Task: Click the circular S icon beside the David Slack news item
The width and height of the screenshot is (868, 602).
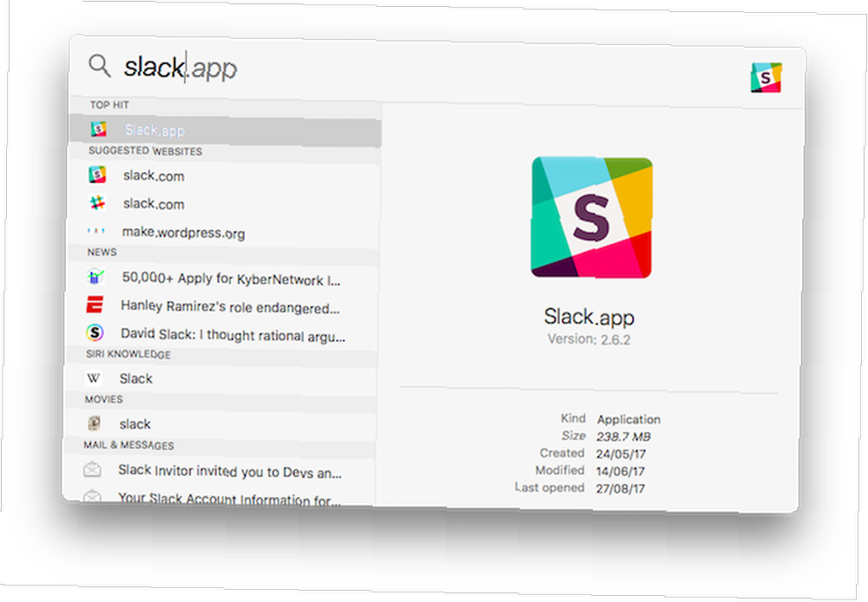Action: click(x=95, y=332)
